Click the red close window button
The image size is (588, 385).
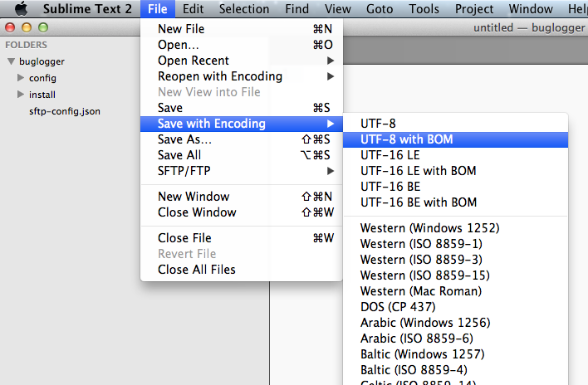(x=10, y=27)
